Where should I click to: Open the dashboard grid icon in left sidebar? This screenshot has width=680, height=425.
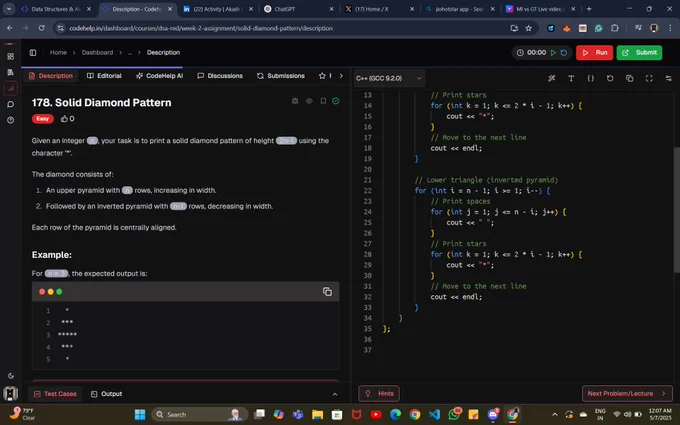10,56
